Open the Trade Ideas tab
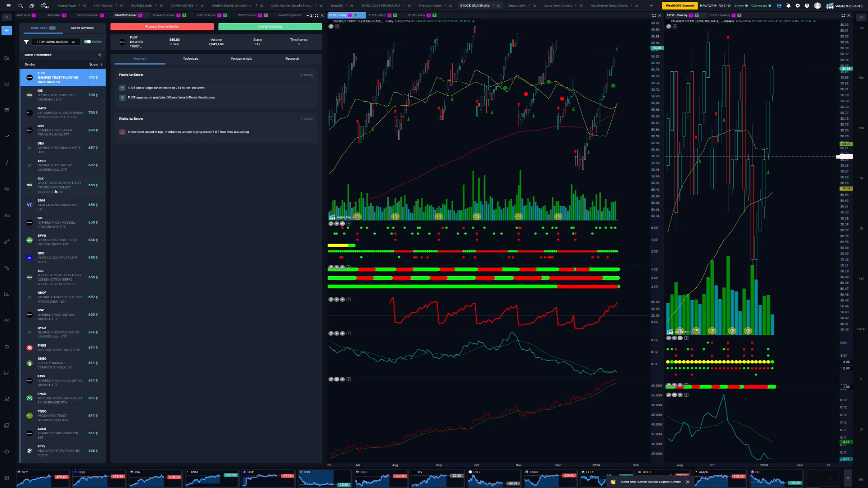This screenshot has height=488, width=868. [42, 28]
